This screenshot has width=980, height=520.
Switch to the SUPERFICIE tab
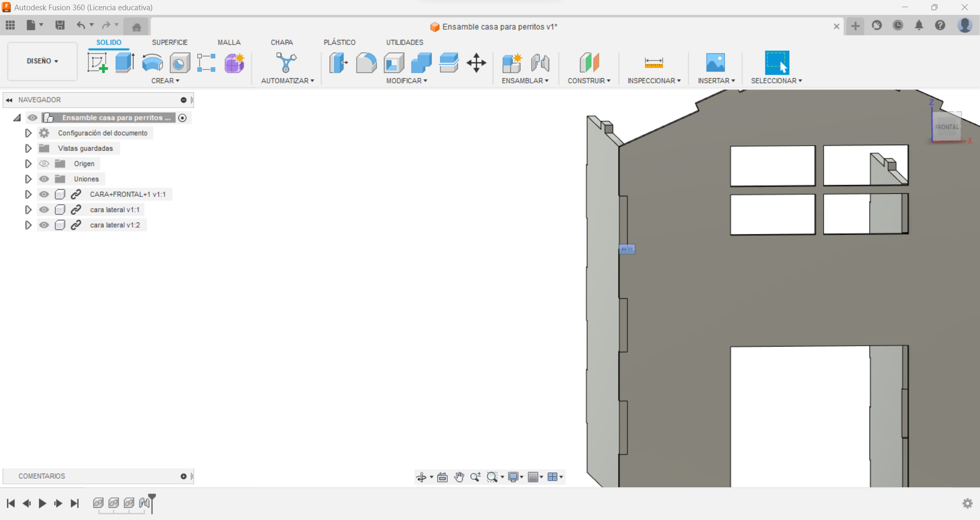[x=170, y=42]
